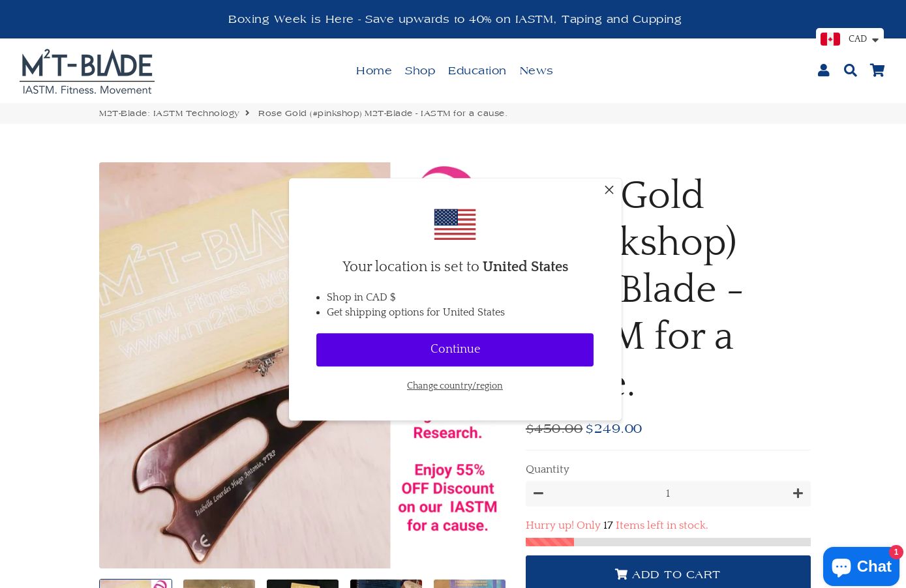Open the Shop menu item
This screenshot has width=906, height=588.
coord(419,70)
